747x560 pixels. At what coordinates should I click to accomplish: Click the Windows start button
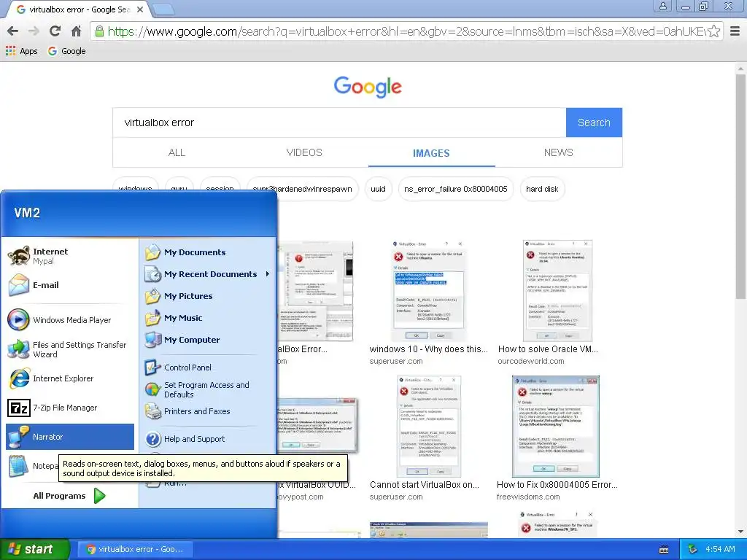click(34, 549)
